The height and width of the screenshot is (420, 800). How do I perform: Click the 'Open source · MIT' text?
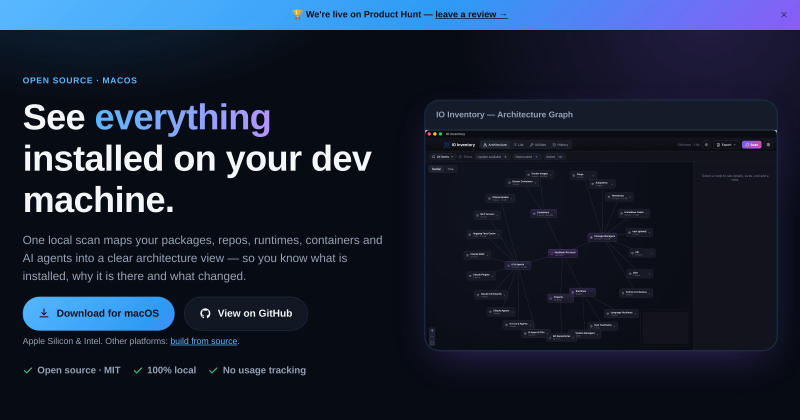79,370
